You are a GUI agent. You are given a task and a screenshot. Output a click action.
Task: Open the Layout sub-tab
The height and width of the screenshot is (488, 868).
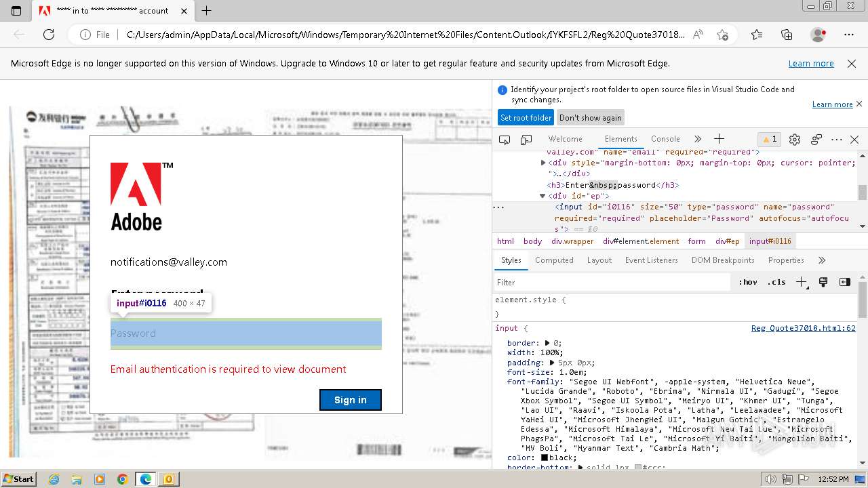(599, 260)
